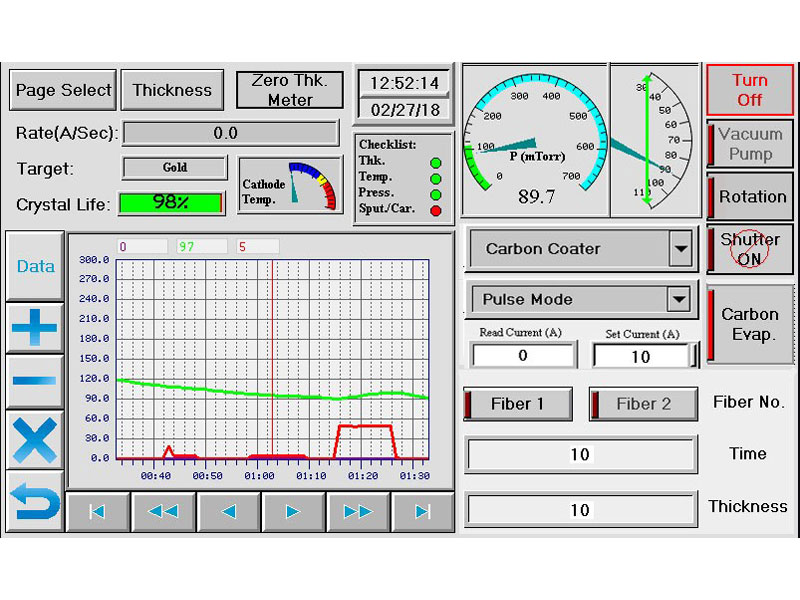Click the green Crystal Life progress bar

pyautogui.click(x=172, y=202)
